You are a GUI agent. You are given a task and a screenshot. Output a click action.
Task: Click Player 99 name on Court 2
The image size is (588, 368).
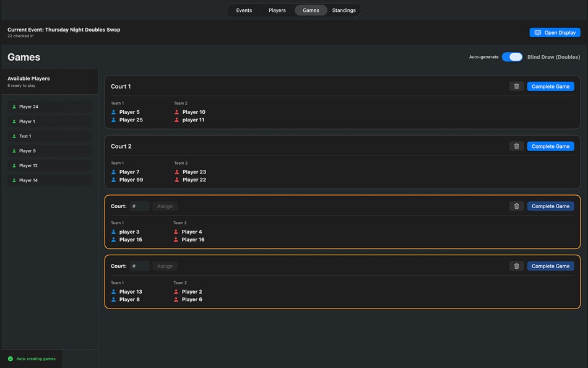tap(131, 180)
